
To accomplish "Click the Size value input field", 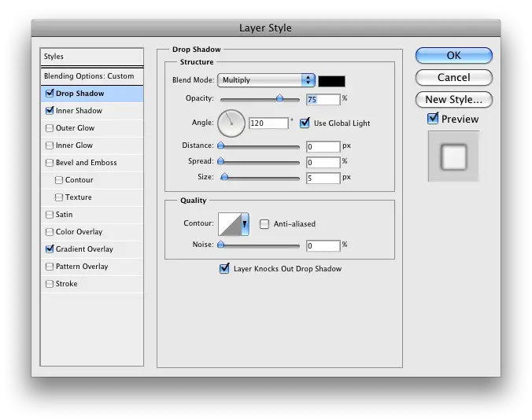I will 323,178.
